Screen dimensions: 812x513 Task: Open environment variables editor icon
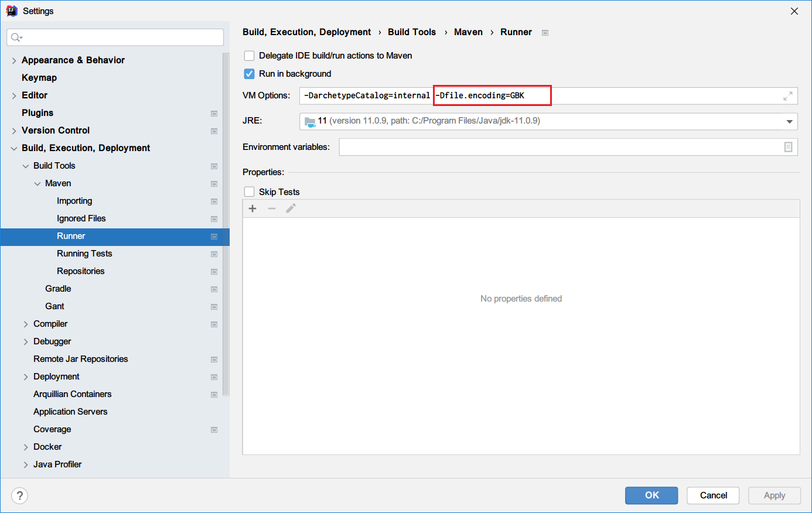(788, 147)
